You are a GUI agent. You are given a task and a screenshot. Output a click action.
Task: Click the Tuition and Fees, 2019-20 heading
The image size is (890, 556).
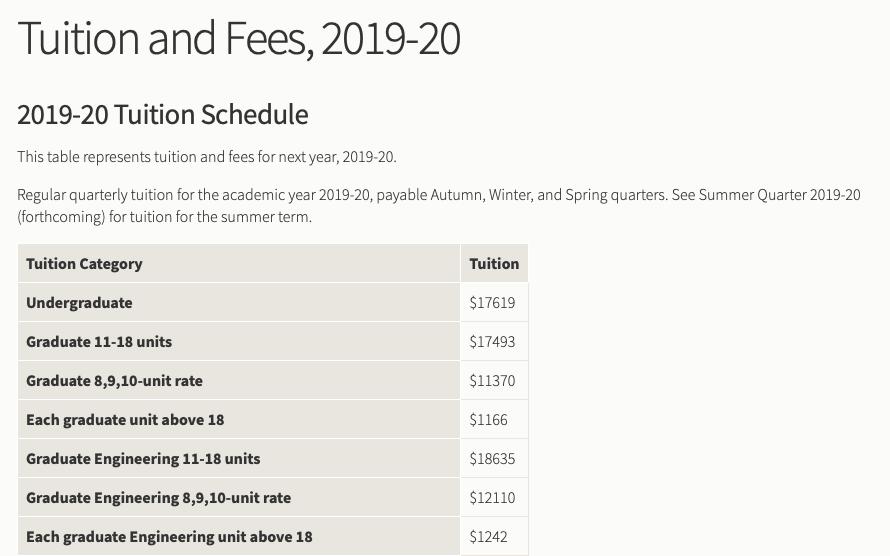point(239,39)
